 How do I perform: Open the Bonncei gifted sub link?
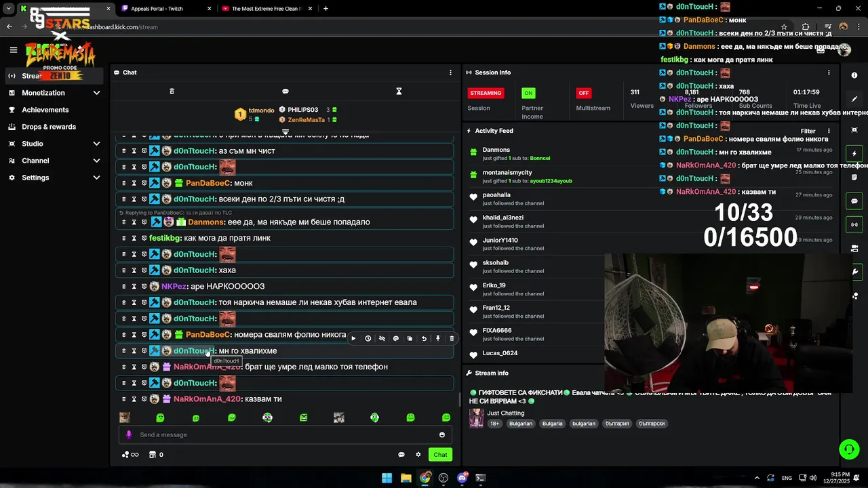pyautogui.click(x=540, y=159)
